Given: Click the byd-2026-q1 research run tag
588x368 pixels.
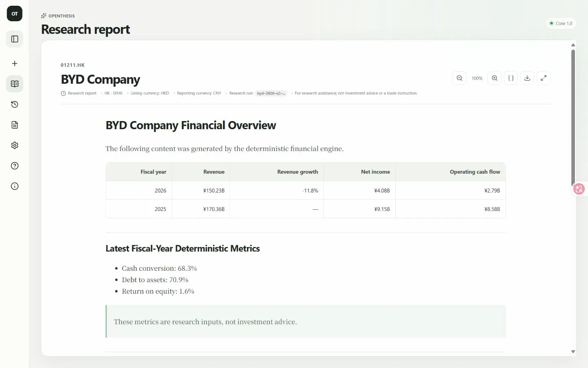Looking at the screenshot, I should pos(271,93).
